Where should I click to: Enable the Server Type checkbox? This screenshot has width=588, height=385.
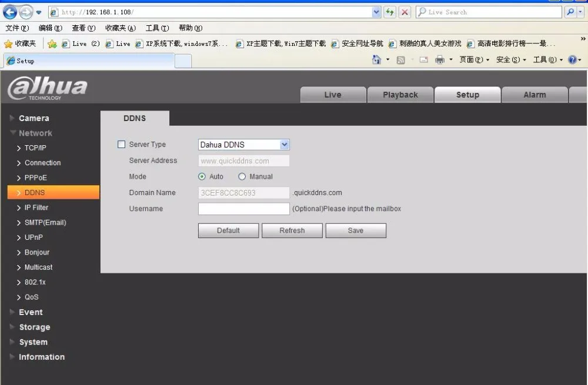pyautogui.click(x=121, y=145)
